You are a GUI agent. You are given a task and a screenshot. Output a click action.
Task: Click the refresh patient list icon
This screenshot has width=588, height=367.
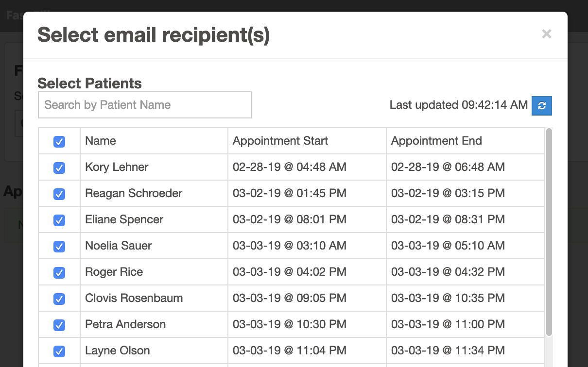542,105
